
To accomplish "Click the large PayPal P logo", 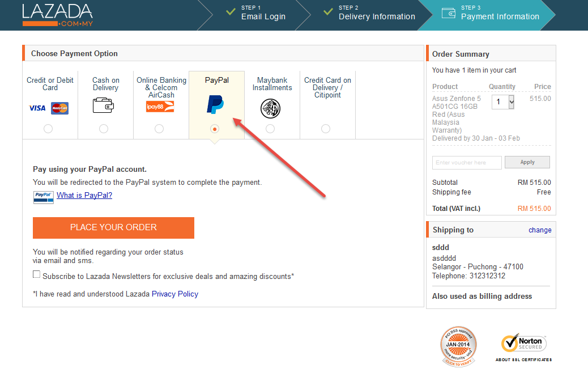I will 215,104.
